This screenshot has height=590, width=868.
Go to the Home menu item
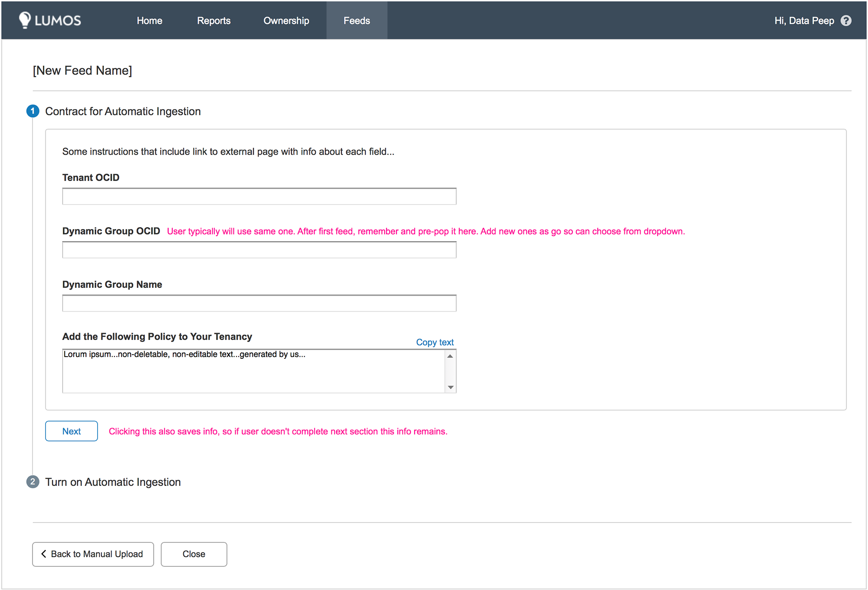pyautogui.click(x=149, y=21)
